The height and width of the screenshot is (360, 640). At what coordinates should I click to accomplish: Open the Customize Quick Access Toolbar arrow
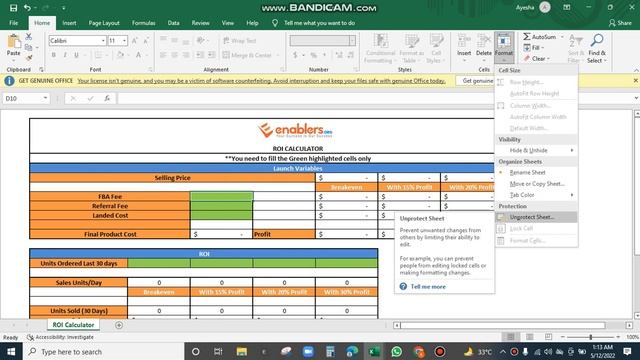64,8
